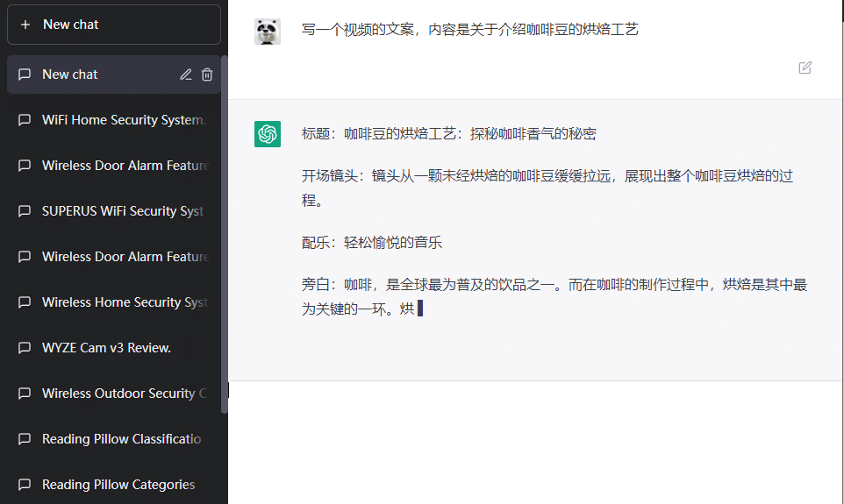
Task: Click chat icon beside WiFi Home Security System
Action: 25,120
